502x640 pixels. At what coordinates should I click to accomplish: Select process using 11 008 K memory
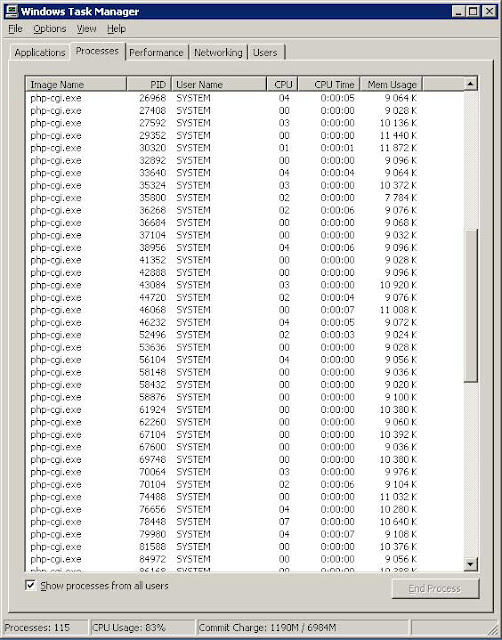click(x=245, y=310)
